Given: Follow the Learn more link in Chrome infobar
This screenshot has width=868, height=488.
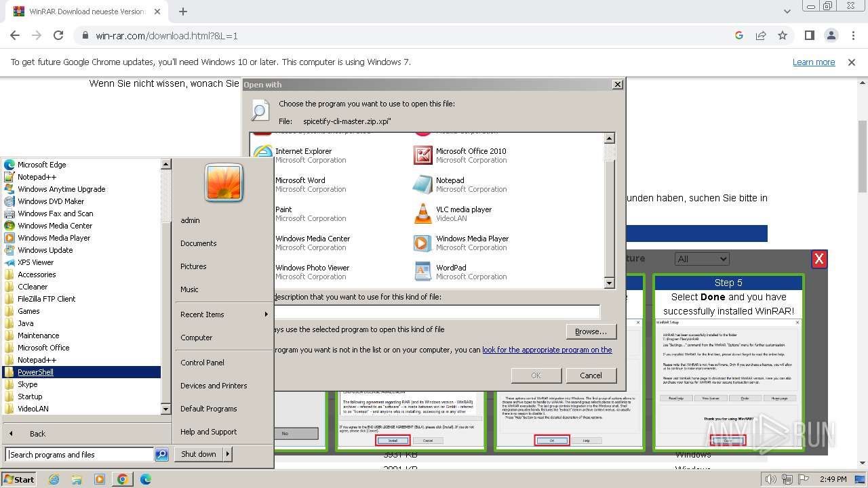Looking at the screenshot, I should point(814,62).
